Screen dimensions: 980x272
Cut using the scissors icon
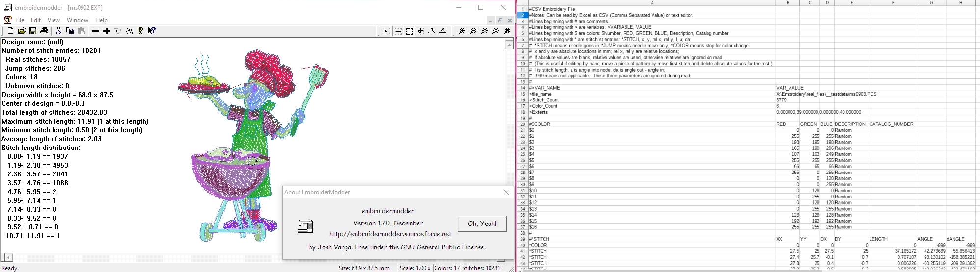[58, 31]
